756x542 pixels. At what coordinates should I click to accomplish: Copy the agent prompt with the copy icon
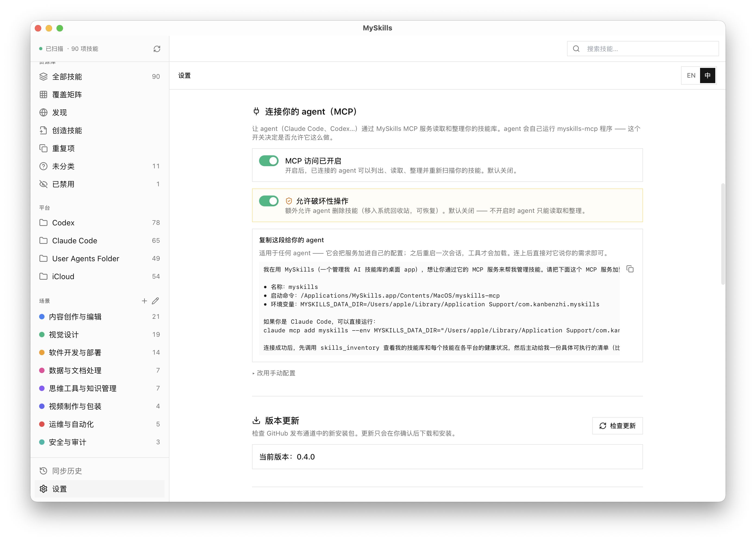click(630, 269)
